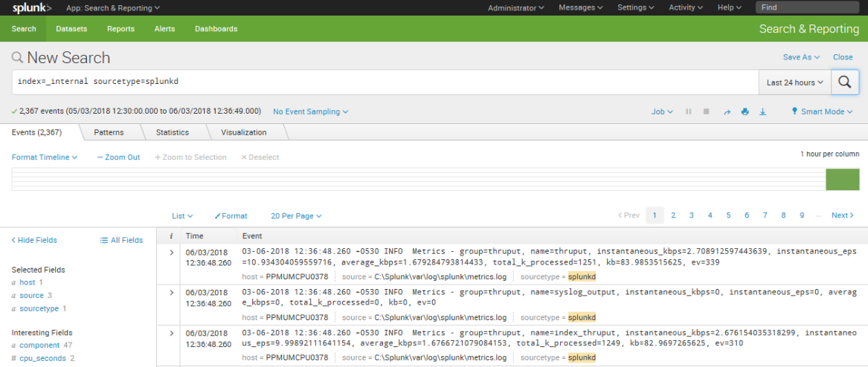
Task: Open the Messages menu
Action: click(581, 7)
